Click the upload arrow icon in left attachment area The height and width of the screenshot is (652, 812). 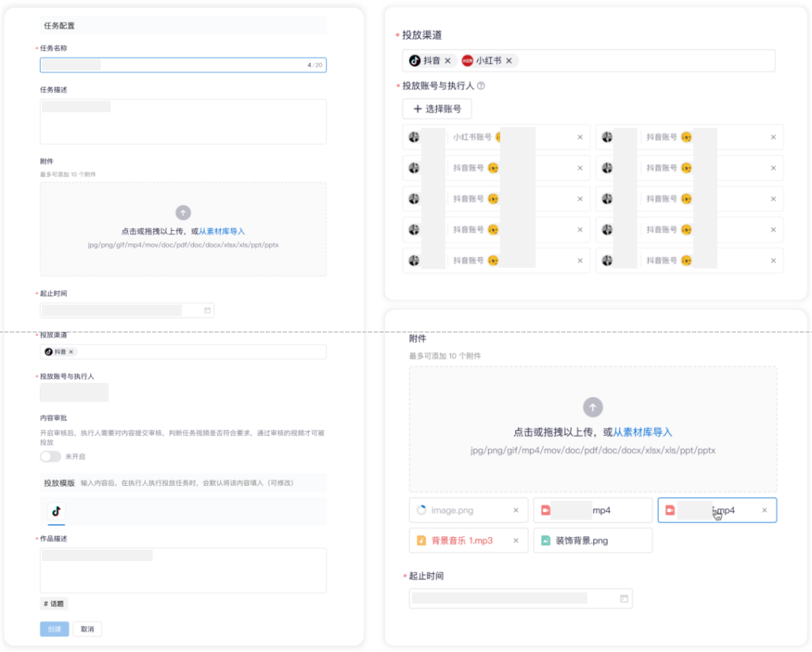pos(183,213)
